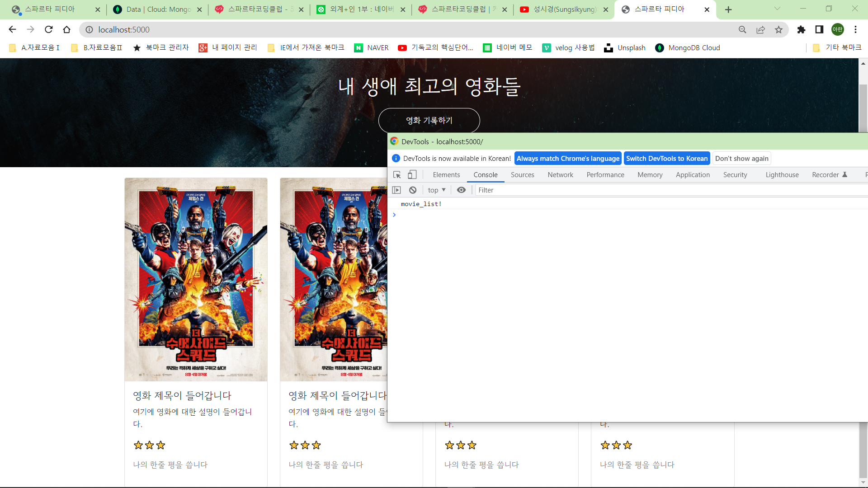The width and height of the screenshot is (868, 488).
Task: Bookmark this page with the star
Action: [x=778, y=29]
